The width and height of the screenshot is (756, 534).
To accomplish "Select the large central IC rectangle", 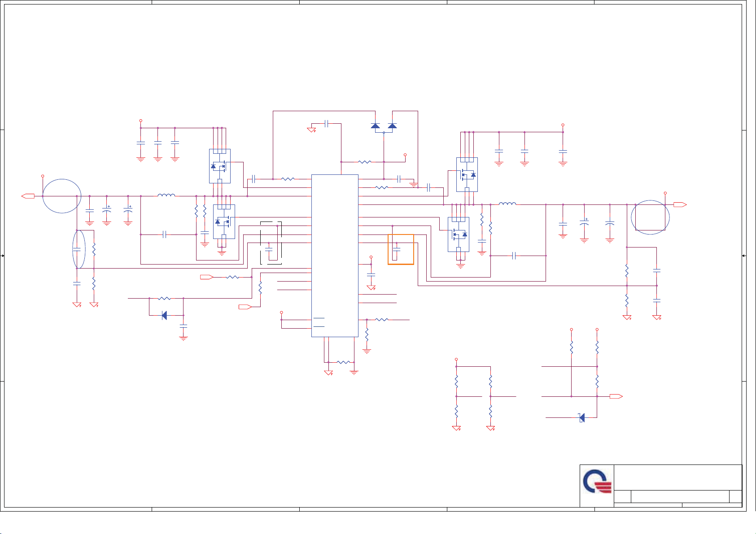I will click(335, 256).
